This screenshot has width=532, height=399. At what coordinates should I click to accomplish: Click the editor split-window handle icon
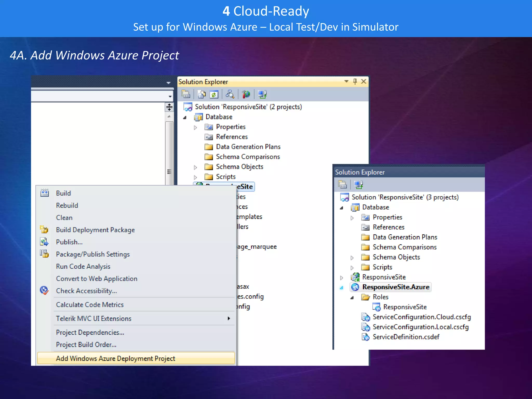click(169, 107)
